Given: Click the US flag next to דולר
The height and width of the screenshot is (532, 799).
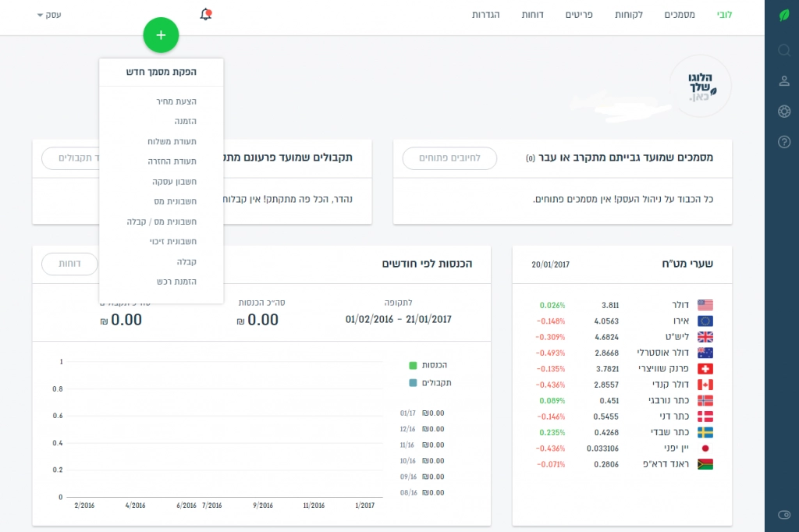Looking at the screenshot, I should tap(705, 305).
